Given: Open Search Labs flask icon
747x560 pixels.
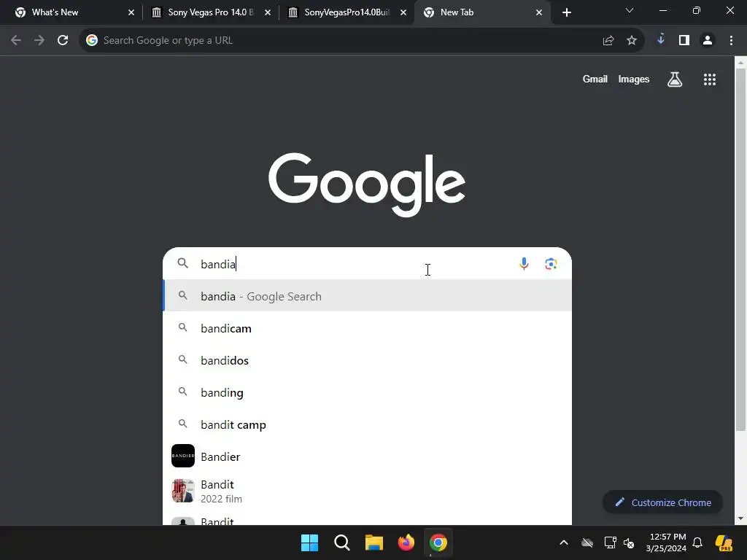Looking at the screenshot, I should (x=675, y=79).
